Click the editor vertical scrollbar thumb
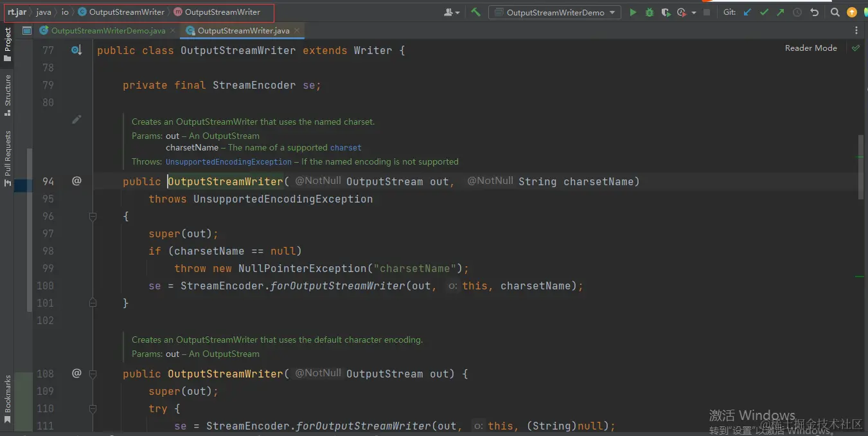Image resolution: width=868 pixels, height=436 pixels. 860,167
